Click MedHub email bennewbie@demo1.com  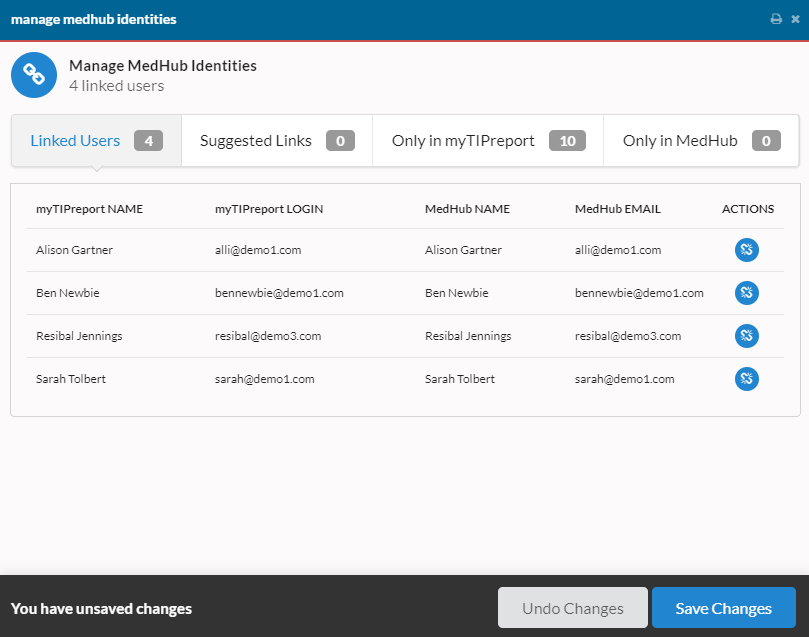(639, 293)
